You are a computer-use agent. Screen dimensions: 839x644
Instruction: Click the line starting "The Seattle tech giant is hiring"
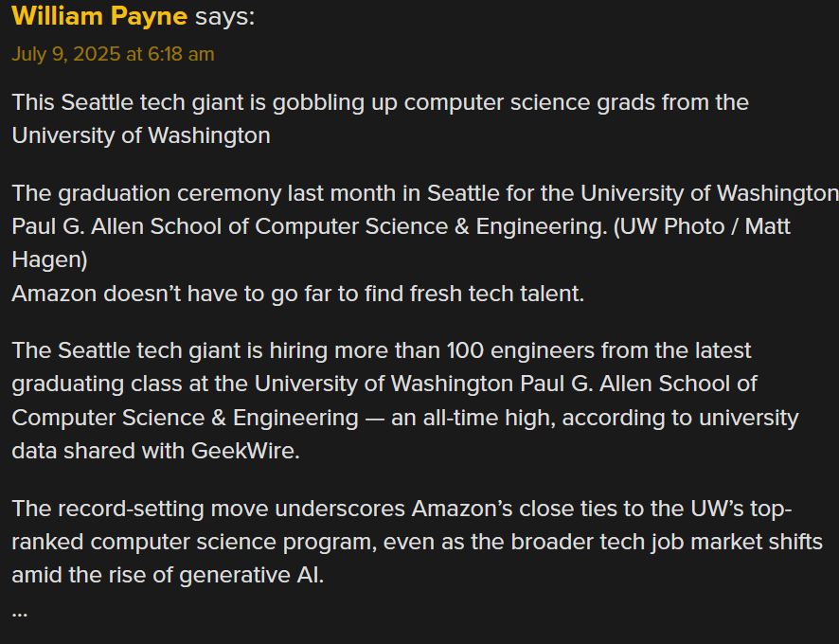(x=381, y=350)
